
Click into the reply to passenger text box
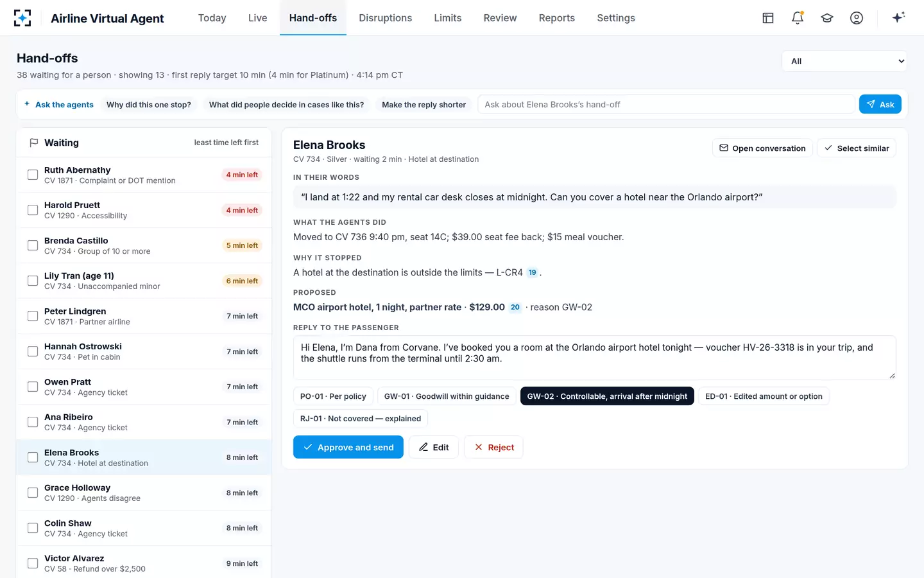(595, 357)
